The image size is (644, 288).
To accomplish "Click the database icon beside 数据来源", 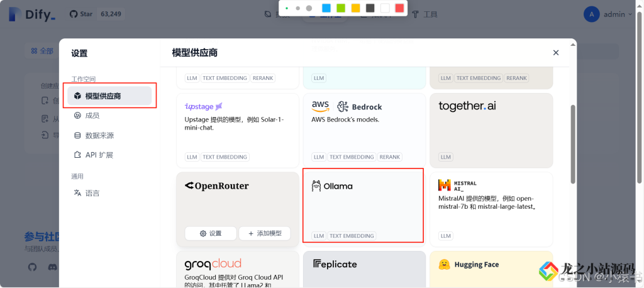I will (x=77, y=136).
